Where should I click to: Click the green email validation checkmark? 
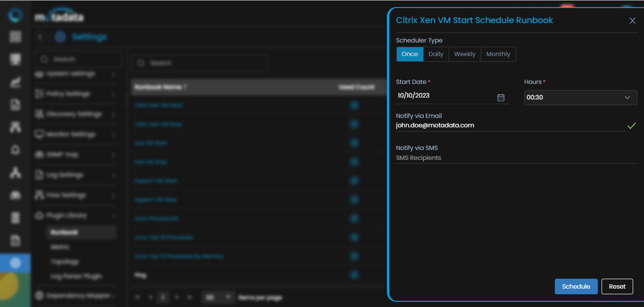point(632,126)
